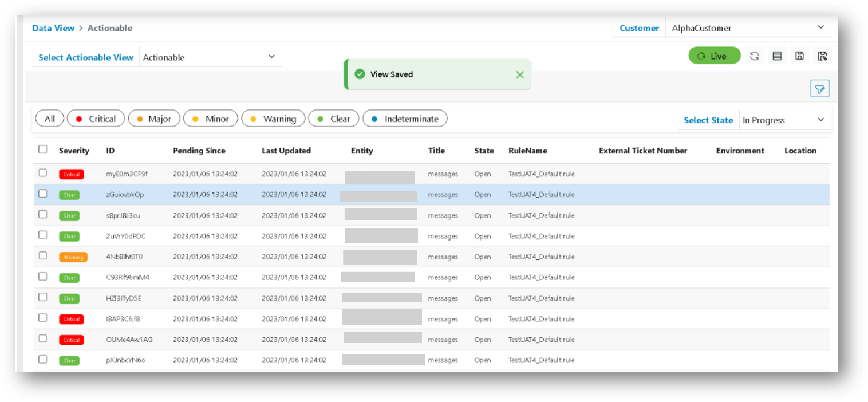Dismiss the View Saved notification with X

pos(519,74)
